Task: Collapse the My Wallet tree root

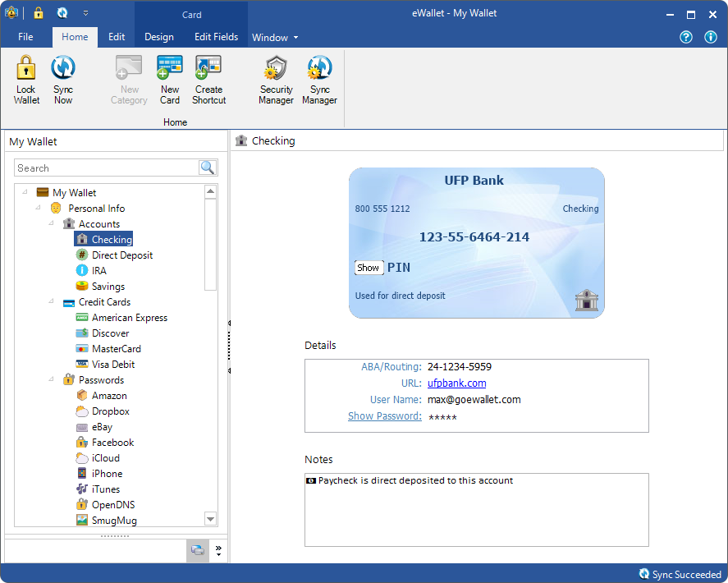Action: point(25,192)
